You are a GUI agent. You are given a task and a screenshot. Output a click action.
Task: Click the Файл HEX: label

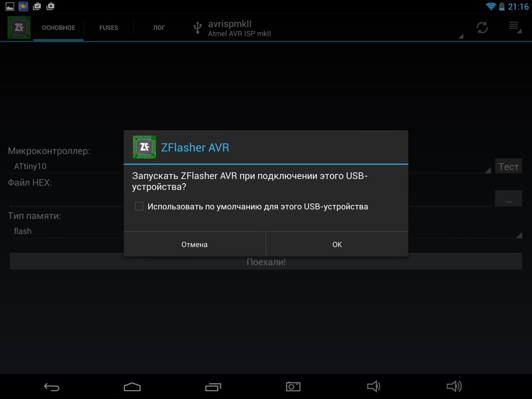pos(30,182)
